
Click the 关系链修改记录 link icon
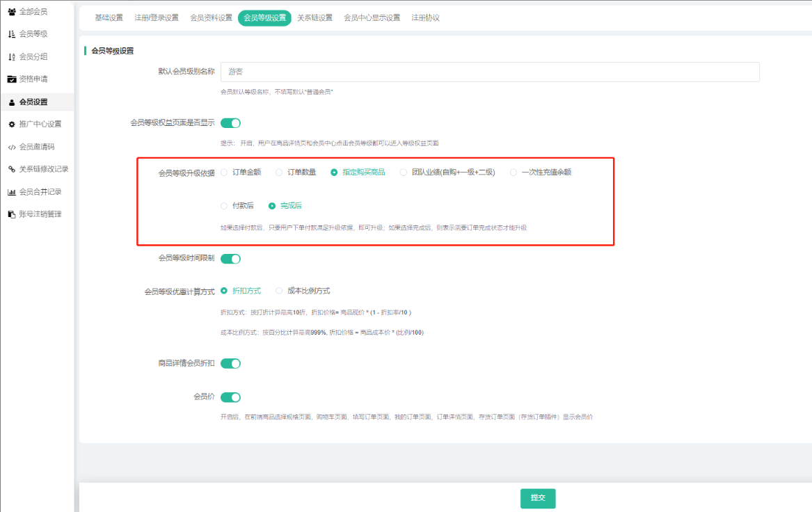pos(12,169)
